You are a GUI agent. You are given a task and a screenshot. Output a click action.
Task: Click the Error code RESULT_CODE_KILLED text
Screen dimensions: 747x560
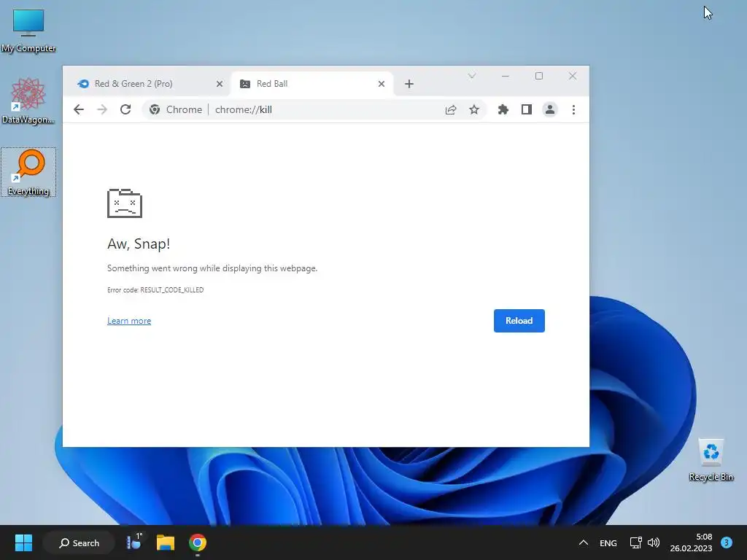(x=155, y=289)
